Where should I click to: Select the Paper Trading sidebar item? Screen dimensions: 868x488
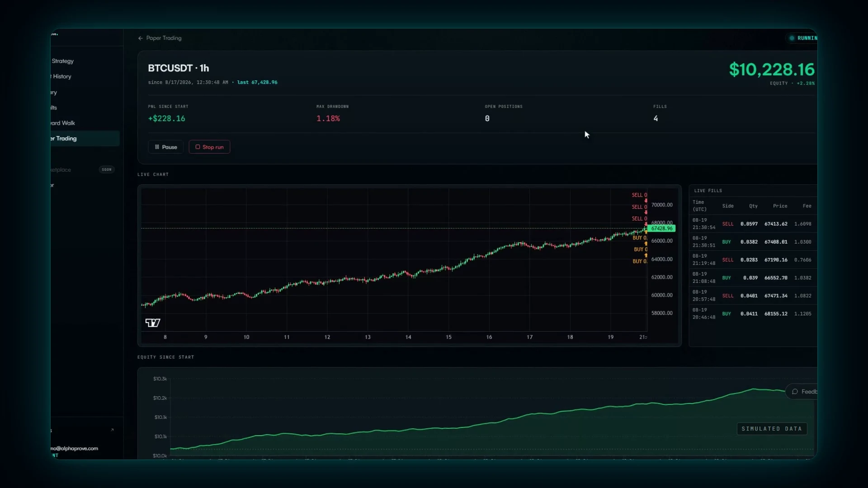(x=85, y=139)
